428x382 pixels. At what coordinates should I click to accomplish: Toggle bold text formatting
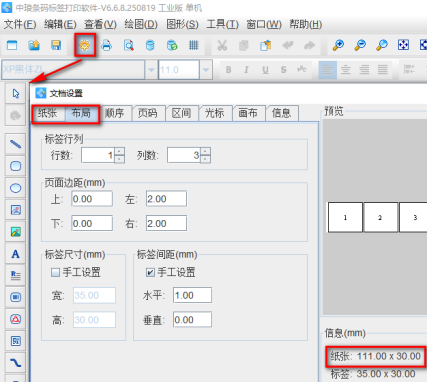point(228,70)
